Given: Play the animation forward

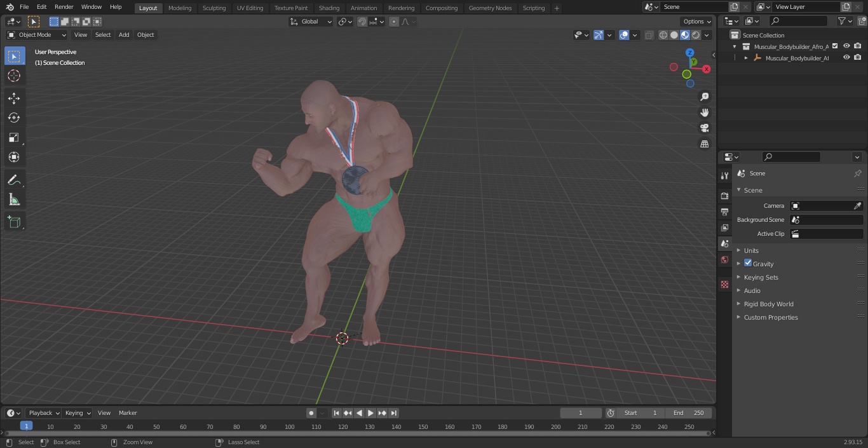Looking at the screenshot, I should tap(370, 413).
